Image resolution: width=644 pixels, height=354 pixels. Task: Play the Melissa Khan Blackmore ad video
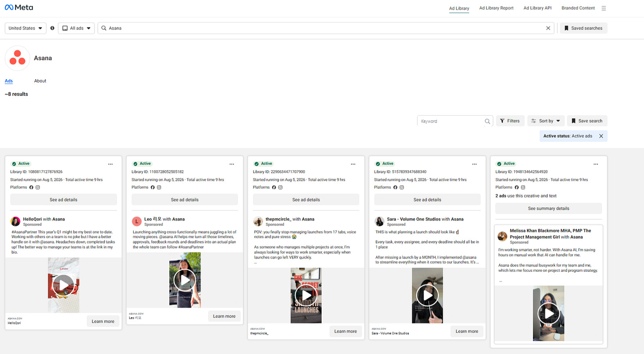pyautogui.click(x=548, y=313)
